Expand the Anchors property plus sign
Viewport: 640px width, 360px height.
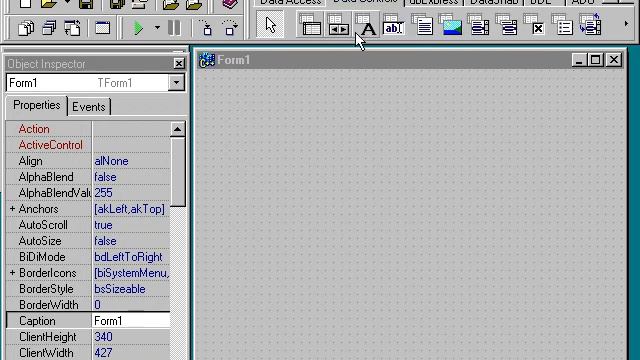coord(12,209)
